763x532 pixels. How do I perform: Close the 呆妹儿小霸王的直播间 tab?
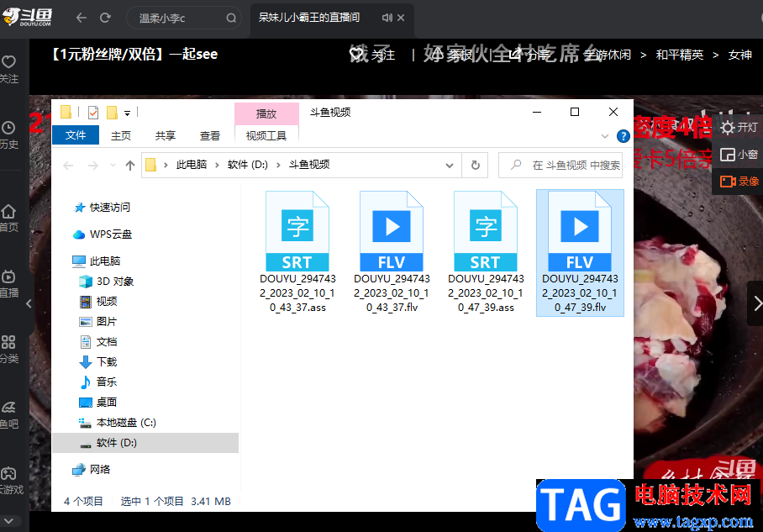401,18
